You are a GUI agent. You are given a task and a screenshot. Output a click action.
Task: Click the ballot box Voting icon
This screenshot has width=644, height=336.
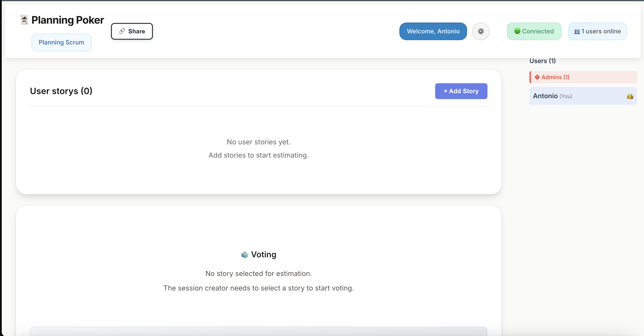tap(245, 254)
